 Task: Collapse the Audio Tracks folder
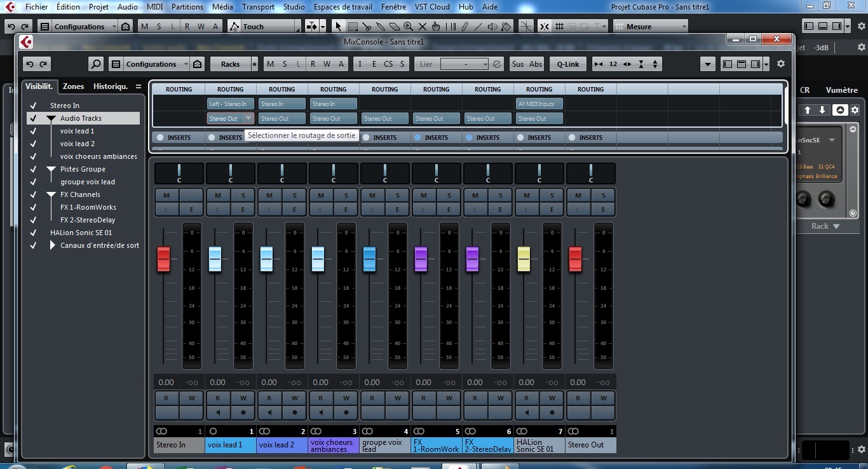[x=51, y=118]
